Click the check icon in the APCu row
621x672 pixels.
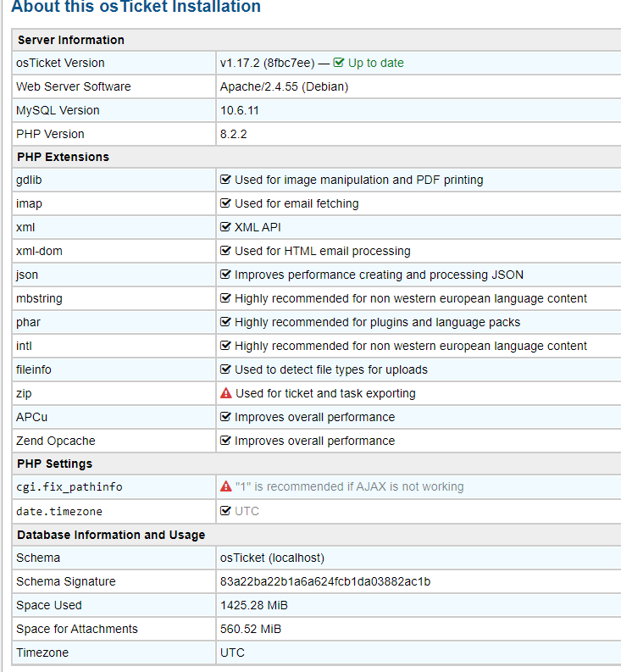[x=225, y=417]
